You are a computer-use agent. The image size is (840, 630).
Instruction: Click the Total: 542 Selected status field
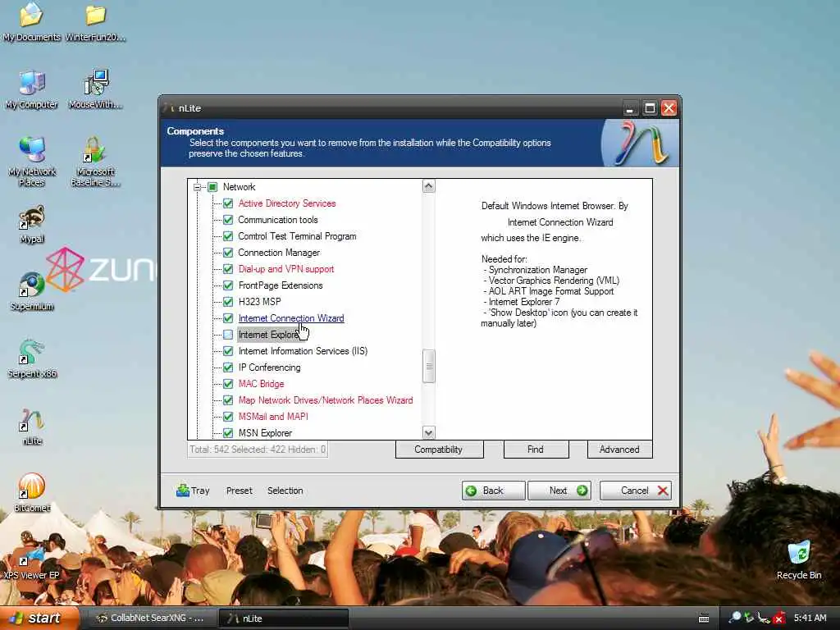[x=258, y=450]
